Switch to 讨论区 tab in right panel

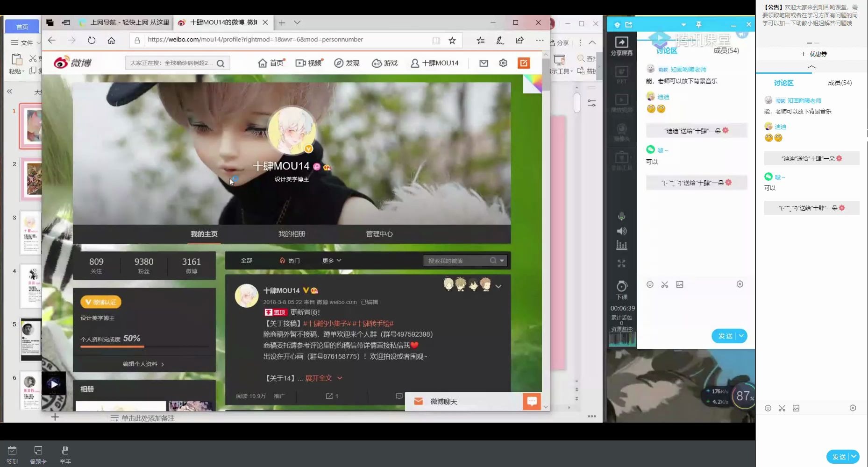pos(783,83)
